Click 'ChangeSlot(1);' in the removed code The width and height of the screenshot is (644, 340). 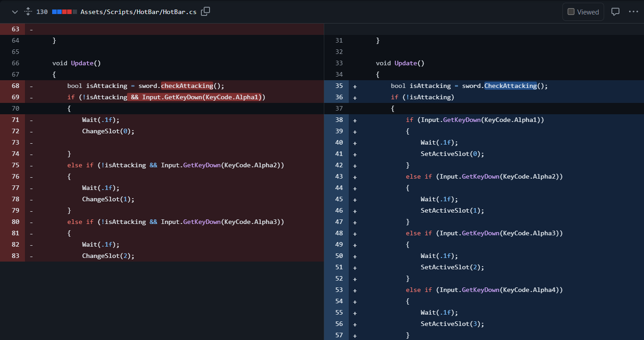click(109, 199)
